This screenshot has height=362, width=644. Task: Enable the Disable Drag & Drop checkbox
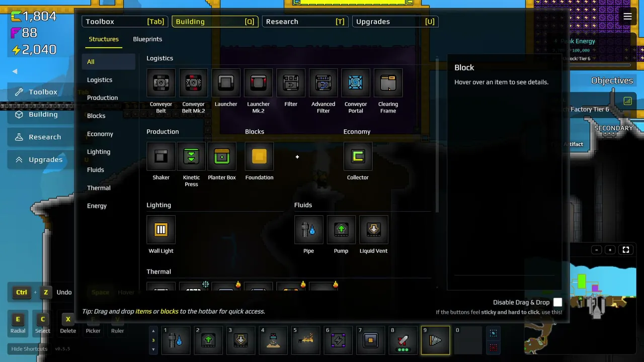pos(557,302)
